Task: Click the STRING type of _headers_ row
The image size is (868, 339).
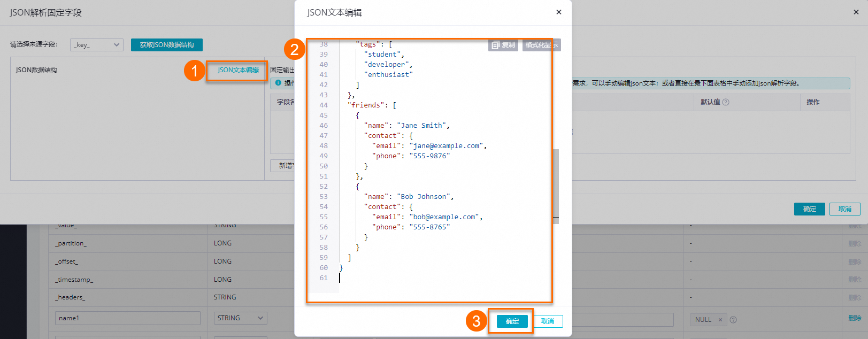Action: [x=225, y=297]
